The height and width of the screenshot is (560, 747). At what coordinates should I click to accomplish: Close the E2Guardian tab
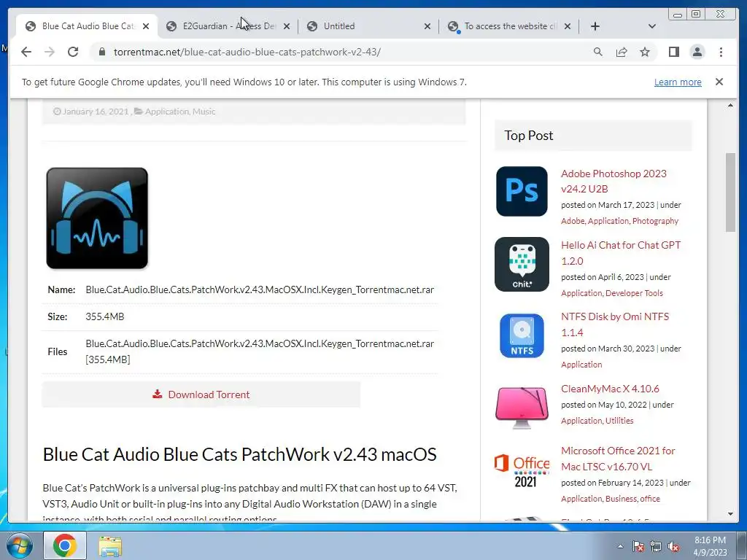click(x=287, y=26)
